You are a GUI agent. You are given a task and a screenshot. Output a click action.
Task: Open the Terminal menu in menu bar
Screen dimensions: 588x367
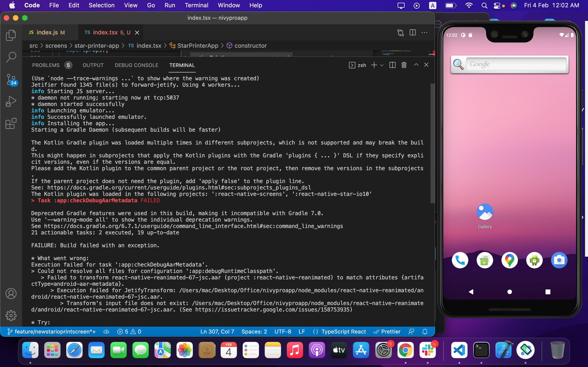coord(196,5)
